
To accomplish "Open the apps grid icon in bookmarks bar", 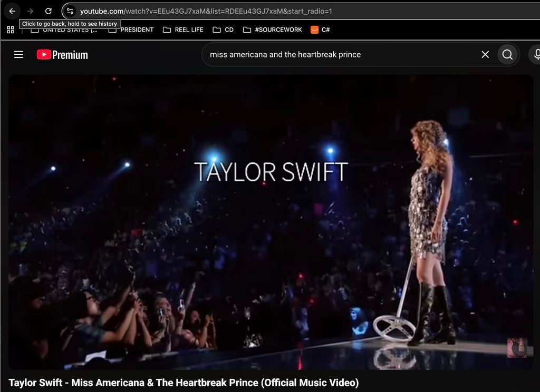I will [x=11, y=30].
